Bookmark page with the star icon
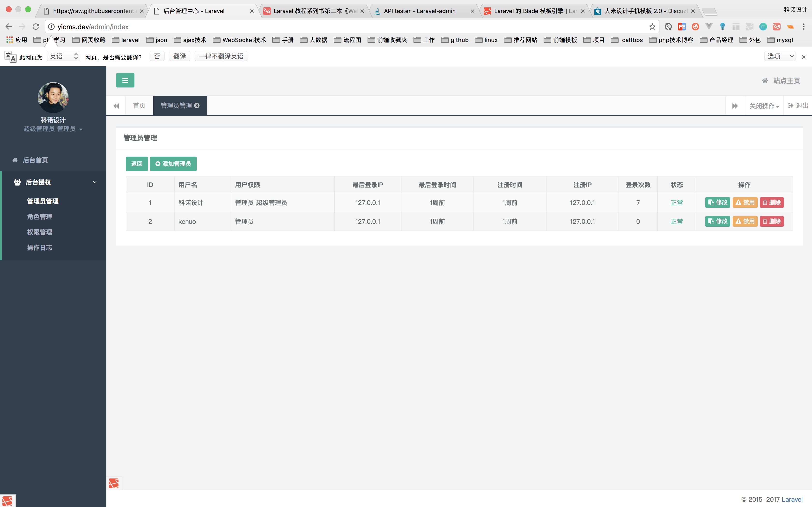The image size is (812, 507). point(652,27)
